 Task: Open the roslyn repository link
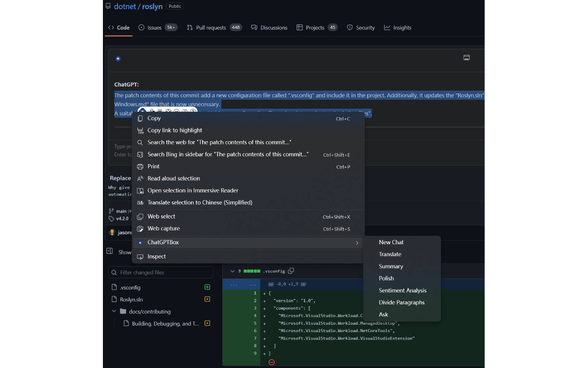[x=152, y=6]
